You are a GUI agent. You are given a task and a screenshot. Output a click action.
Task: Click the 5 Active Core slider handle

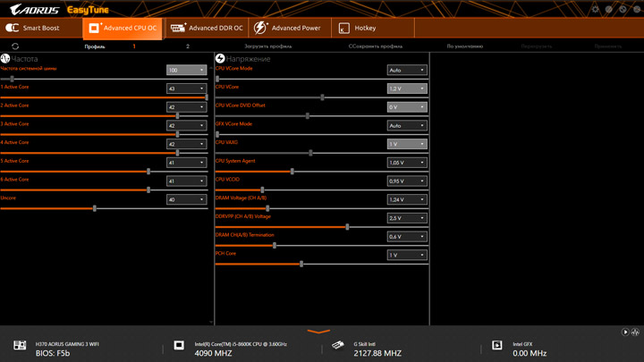point(148,172)
